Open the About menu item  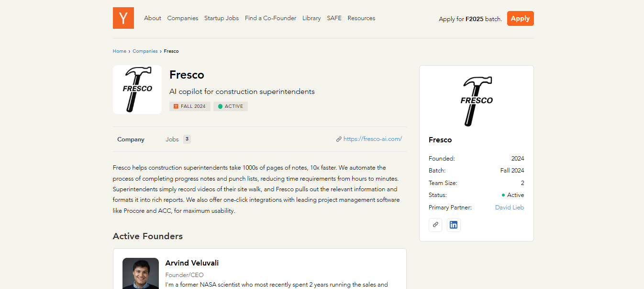tap(153, 18)
